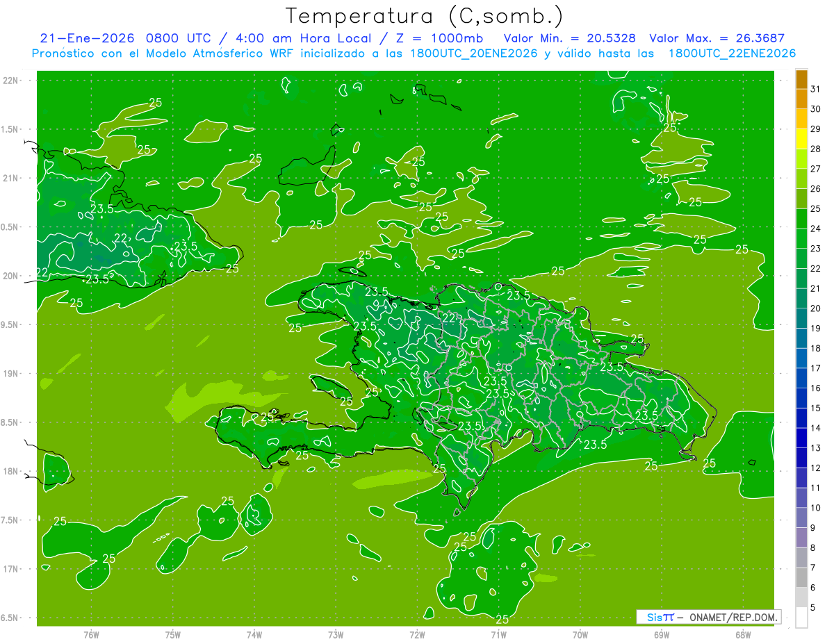834x644 pixels.
Task: Pick the green swatch between legend 23 and 24
Action: point(801,238)
